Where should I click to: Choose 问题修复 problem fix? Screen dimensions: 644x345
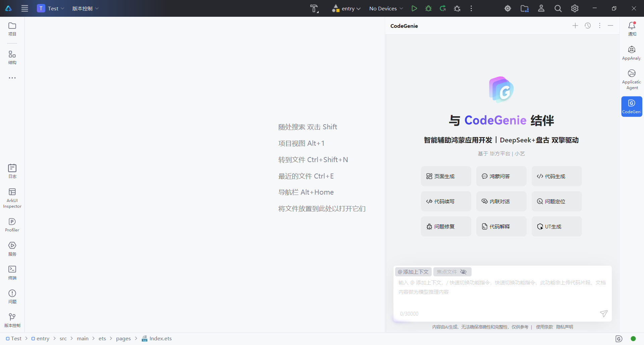click(x=446, y=226)
